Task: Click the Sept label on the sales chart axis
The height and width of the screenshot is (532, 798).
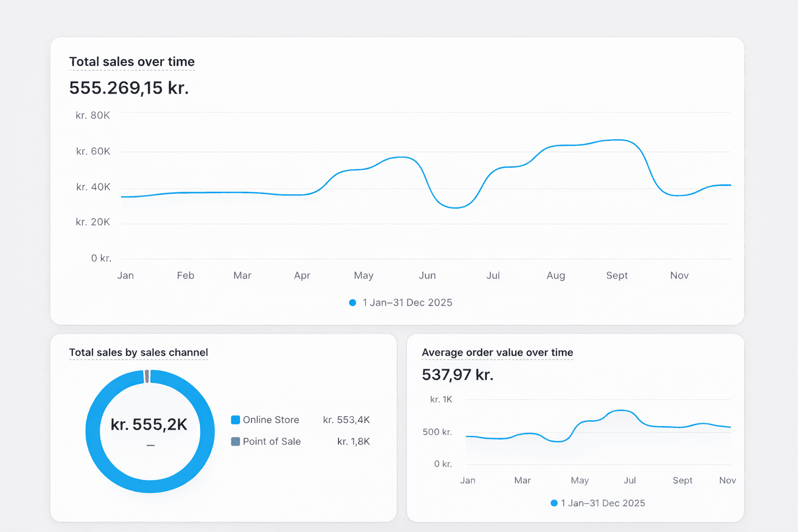Action: (x=617, y=275)
